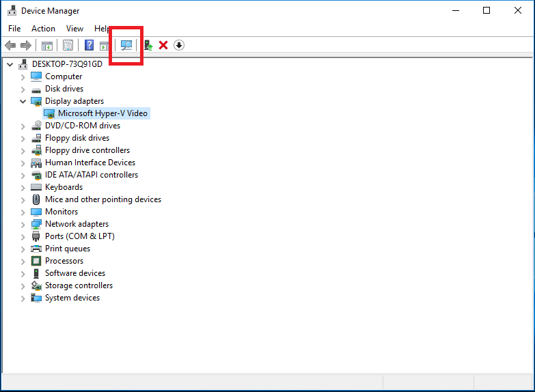Click the DVD/CD-ROM drives disc icon

point(36,126)
